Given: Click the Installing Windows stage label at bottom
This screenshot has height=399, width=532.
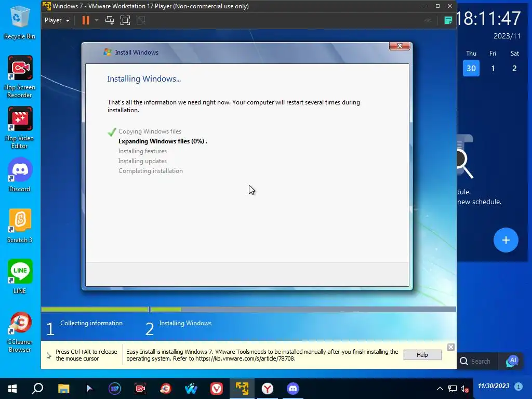Looking at the screenshot, I should (x=185, y=323).
